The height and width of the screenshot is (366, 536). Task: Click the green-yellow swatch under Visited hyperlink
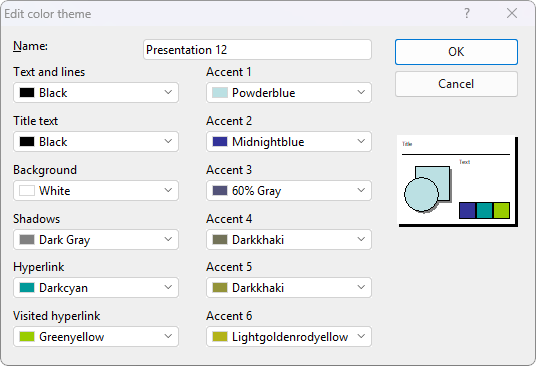(27, 337)
